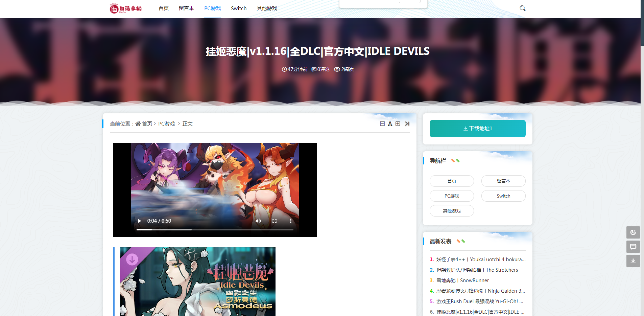Open the 首页 nav menu item
Screen dimensions: 644x316
(164, 8)
